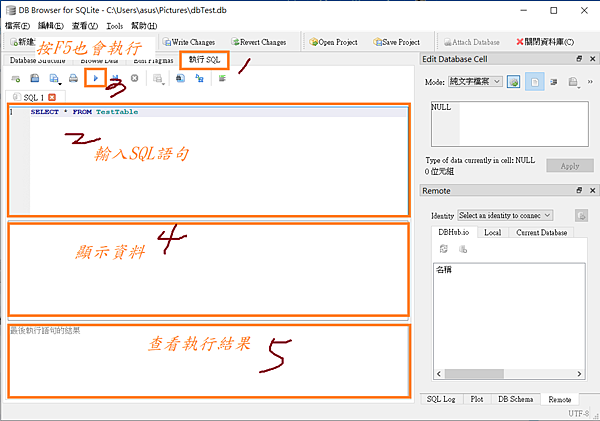Float the Remote panel
The height and width of the screenshot is (421, 600).
[579, 190]
